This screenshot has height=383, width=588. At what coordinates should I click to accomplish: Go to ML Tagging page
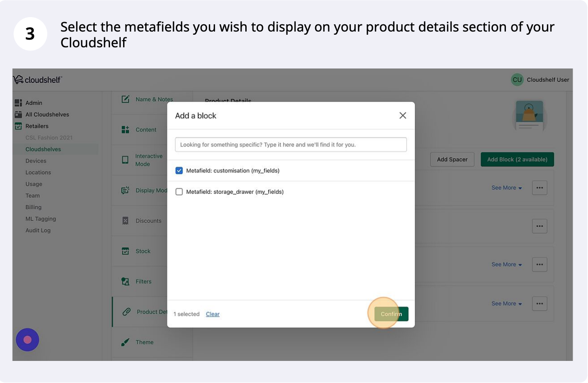click(x=41, y=219)
